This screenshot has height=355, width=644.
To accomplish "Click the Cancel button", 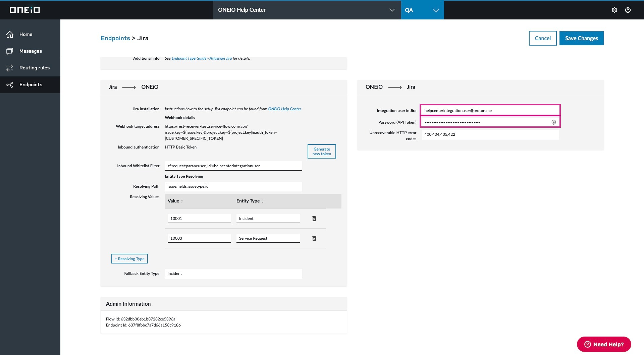I will (543, 38).
